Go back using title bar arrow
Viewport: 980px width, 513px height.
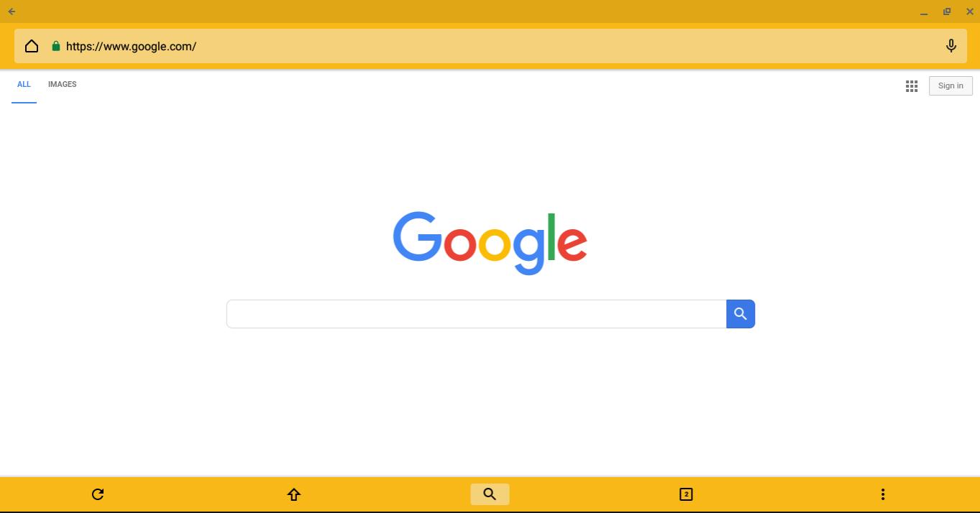point(12,11)
